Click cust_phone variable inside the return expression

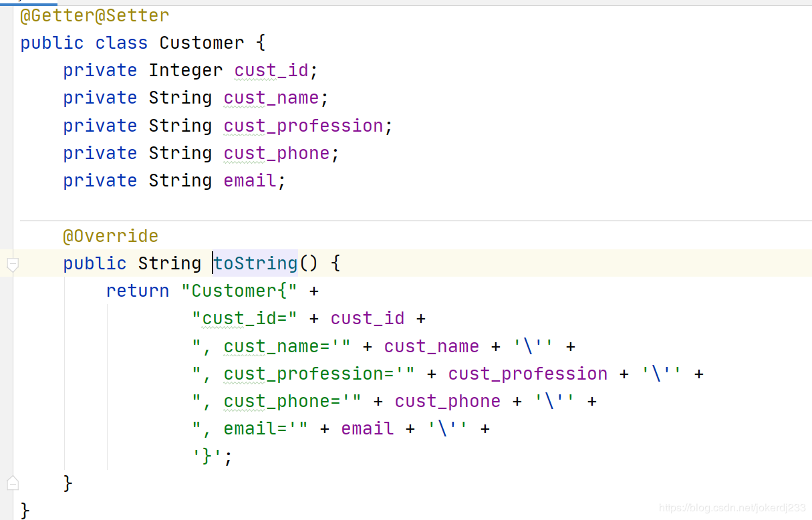point(448,402)
